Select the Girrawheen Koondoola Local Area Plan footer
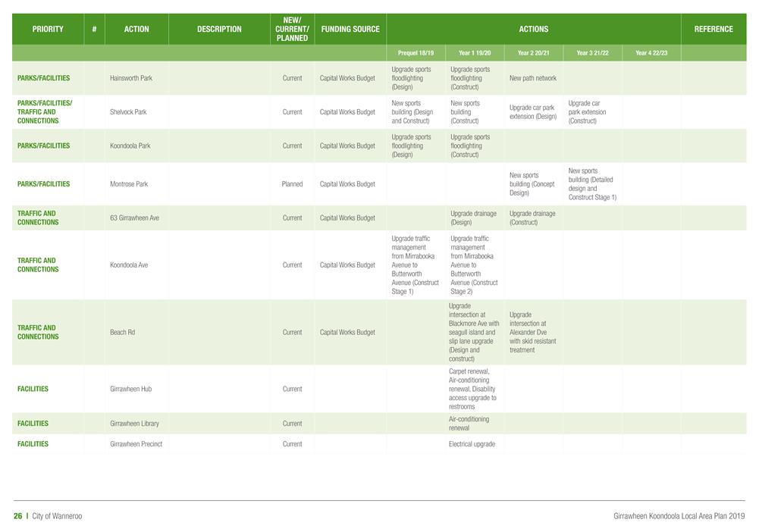The height and width of the screenshot is (532, 759). [x=679, y=516]
